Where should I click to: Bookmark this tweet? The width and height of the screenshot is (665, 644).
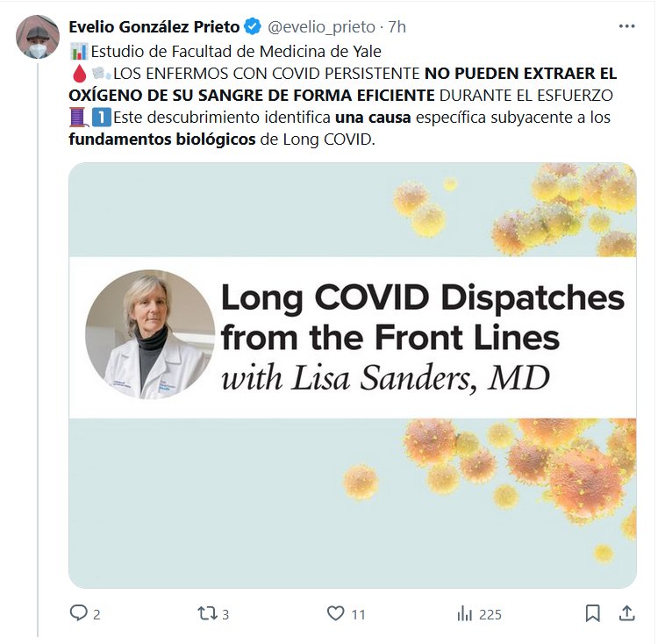[593, 612]
